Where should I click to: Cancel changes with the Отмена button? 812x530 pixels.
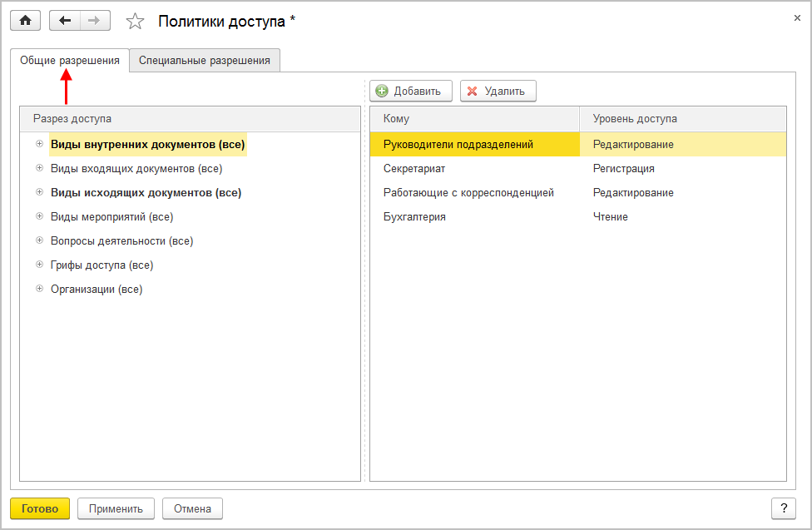click(192, 508)
